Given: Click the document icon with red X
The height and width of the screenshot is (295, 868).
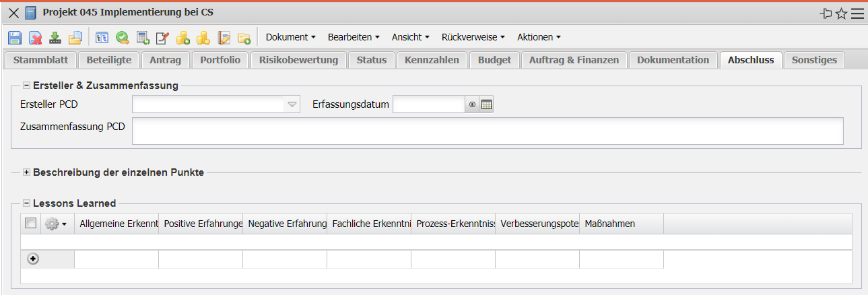Looking at the screenshot, I should click(35, 38).
